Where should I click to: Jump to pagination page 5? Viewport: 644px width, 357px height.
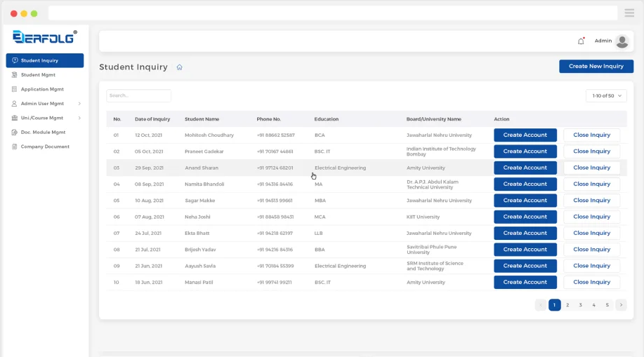(x=607, y=305)
